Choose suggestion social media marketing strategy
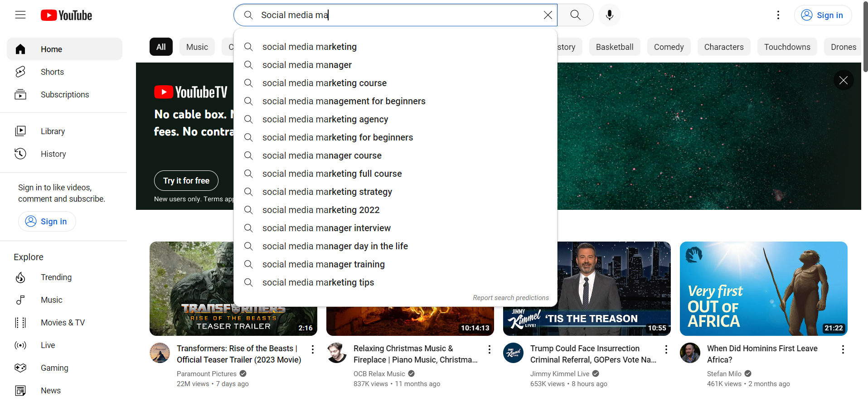868x402 pixels. 395,192
